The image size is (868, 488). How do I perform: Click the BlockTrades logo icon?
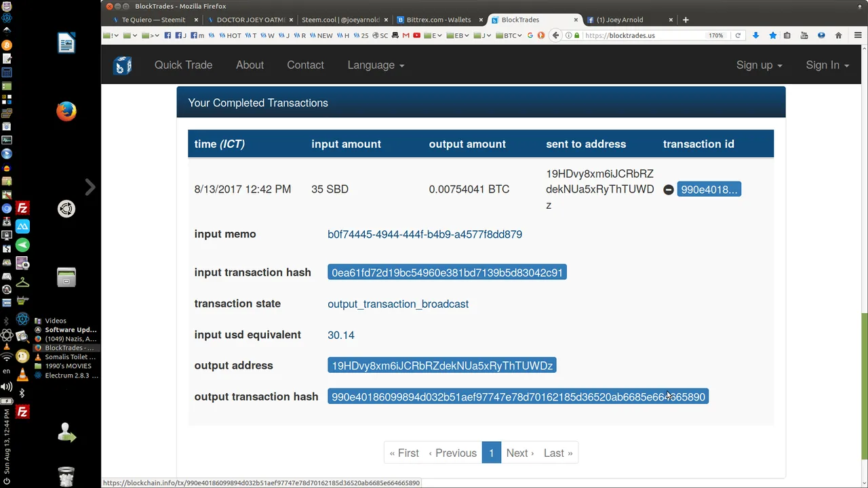point(123,65)
